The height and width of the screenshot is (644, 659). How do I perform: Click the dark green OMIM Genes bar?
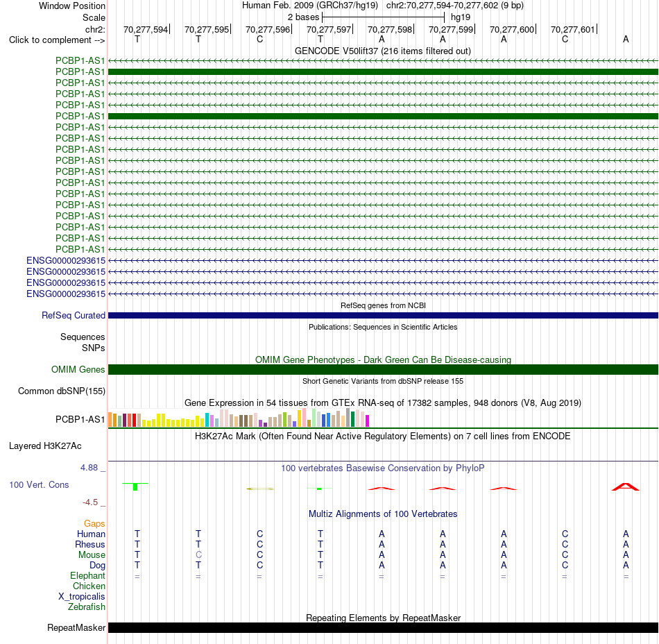(x=383, y=369)
